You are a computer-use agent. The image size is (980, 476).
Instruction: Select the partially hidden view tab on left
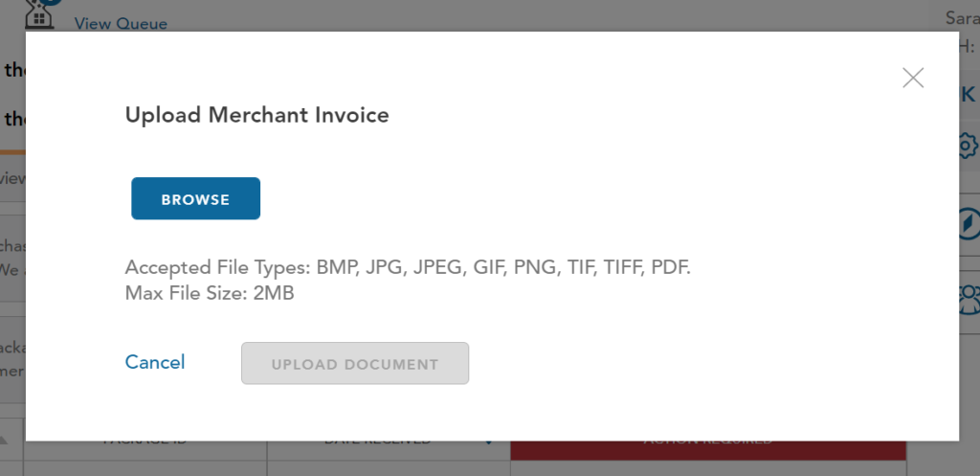(x=12, y=179)
